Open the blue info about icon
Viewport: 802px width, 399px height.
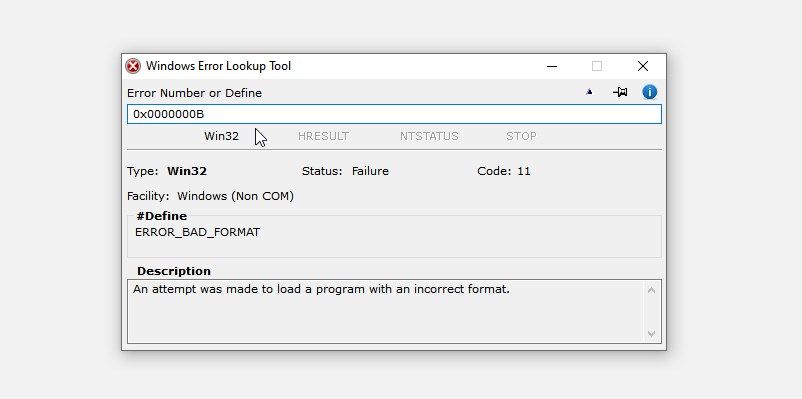pyautogui.click(x=650, y=92)
